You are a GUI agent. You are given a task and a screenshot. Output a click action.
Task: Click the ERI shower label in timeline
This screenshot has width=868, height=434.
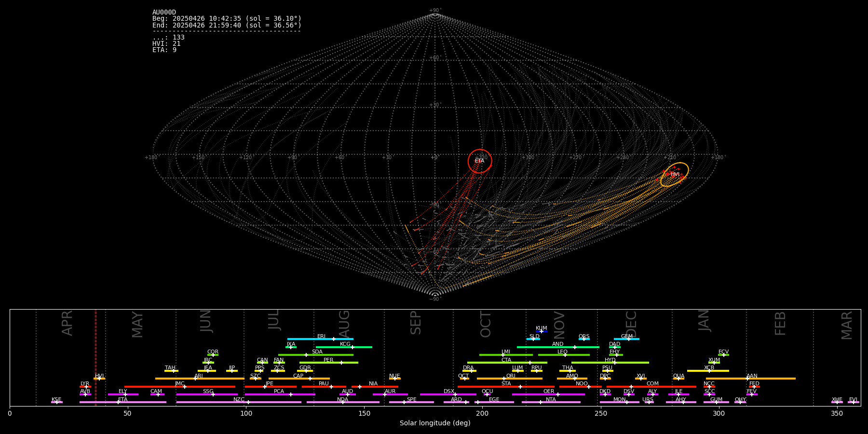[321, 337]
